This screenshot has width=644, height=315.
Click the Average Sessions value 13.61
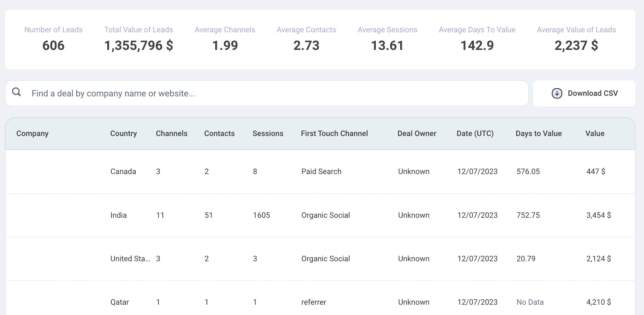(x=387, y=46)
